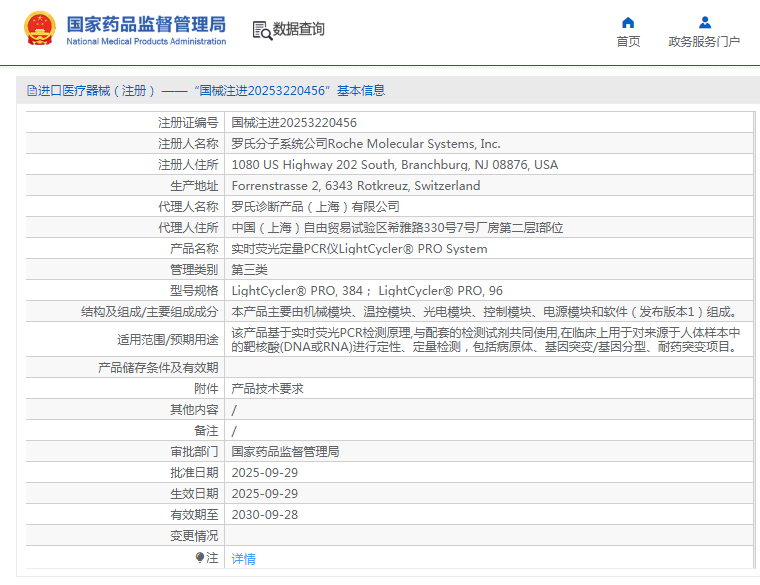Select agent address 中国（上海）自由贸易试验区
The width and height of the screenshot is (760, 585).
click(397, 228)
